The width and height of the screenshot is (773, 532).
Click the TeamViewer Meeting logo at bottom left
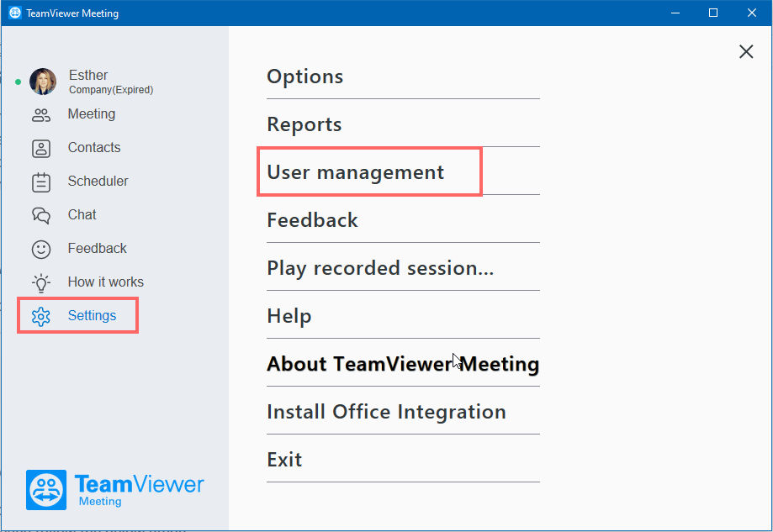(x=115, y=490)
